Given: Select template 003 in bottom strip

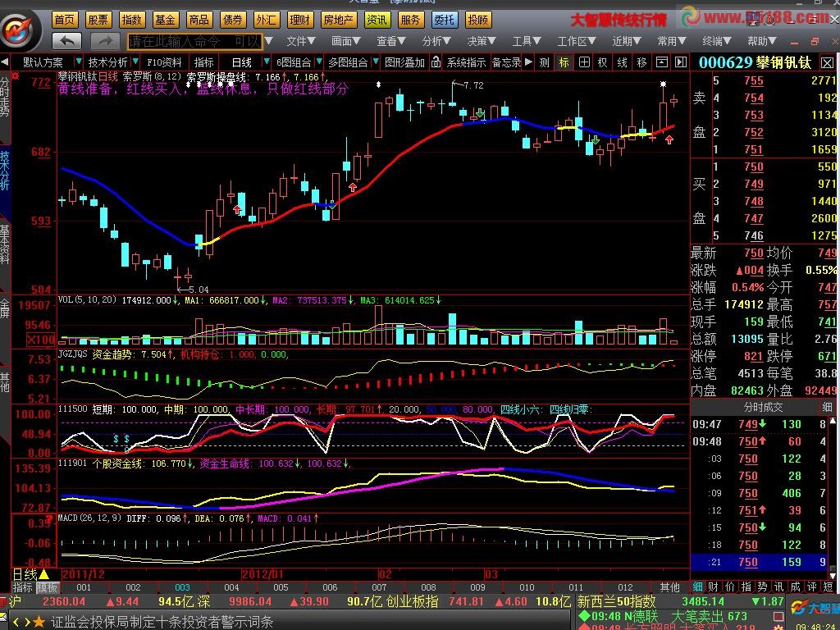Looking at the screenshot, I should coord(182,587).
